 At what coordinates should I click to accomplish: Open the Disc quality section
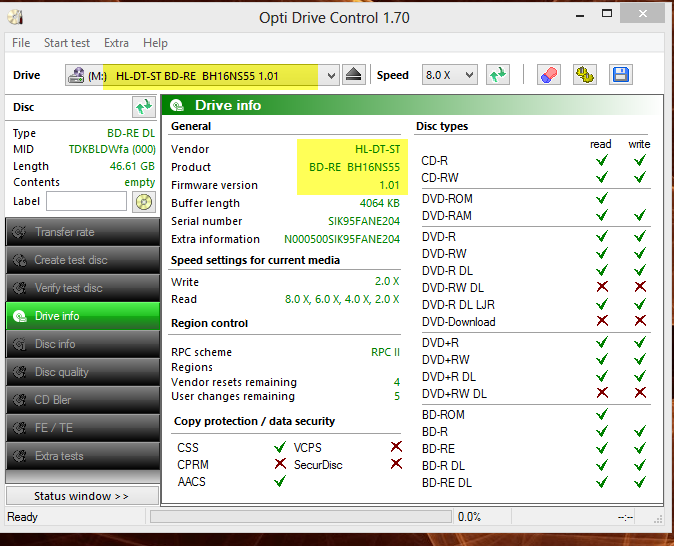83,371
